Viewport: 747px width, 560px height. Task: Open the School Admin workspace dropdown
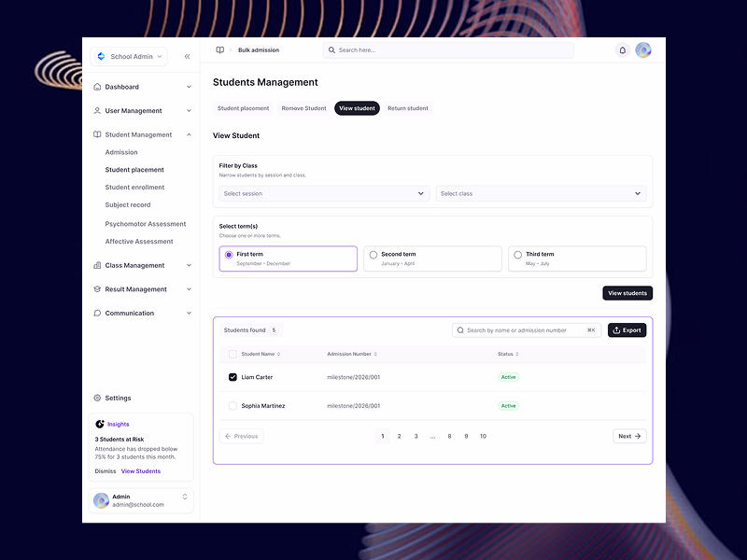pos(129,56)
